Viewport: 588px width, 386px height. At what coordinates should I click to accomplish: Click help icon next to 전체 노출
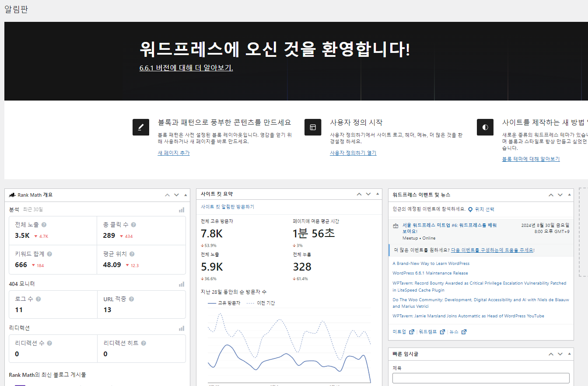pyautogui.click(x=44, y=225)
